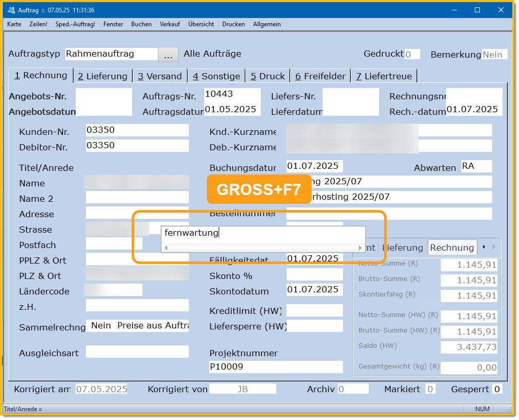Open the Drucken menu
Viewport: 519px width, 420px height.
[234, 24]
